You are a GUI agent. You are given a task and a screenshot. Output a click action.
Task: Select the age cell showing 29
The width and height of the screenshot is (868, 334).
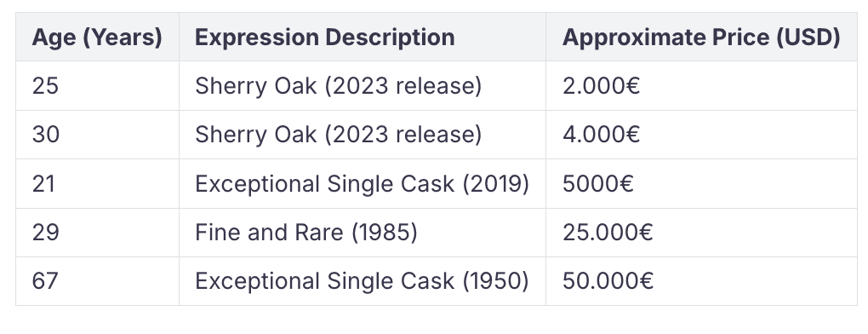click(x=97, y=232)
